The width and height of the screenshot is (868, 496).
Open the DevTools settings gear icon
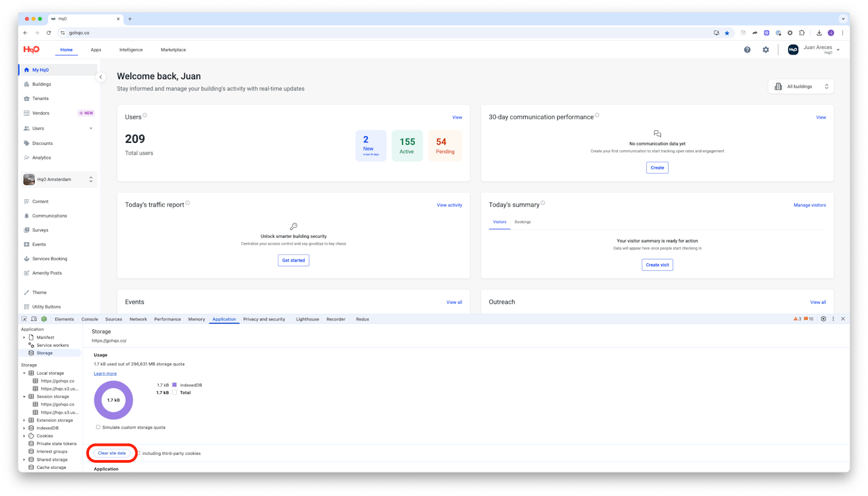[823, 319]
